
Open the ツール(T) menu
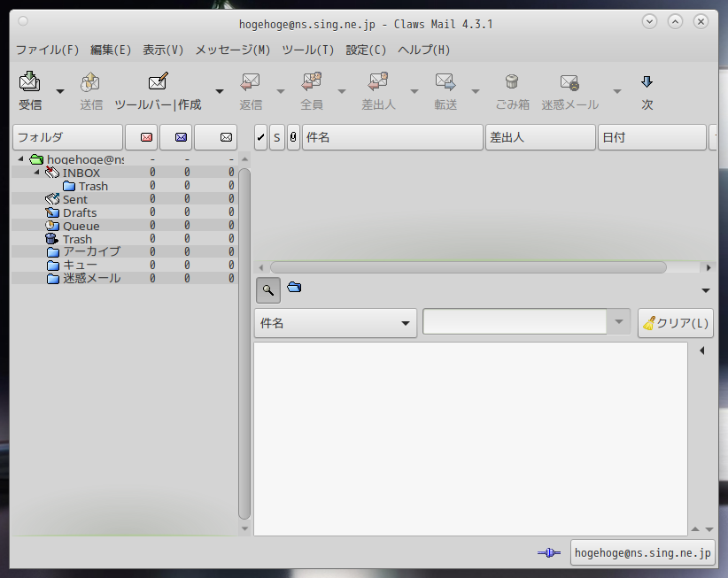(308, 50)
